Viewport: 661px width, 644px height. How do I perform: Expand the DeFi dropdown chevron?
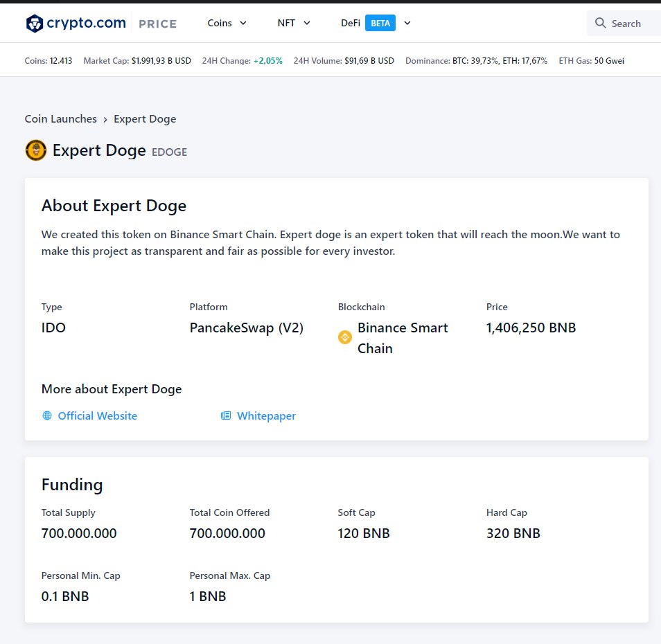(407, 23)
